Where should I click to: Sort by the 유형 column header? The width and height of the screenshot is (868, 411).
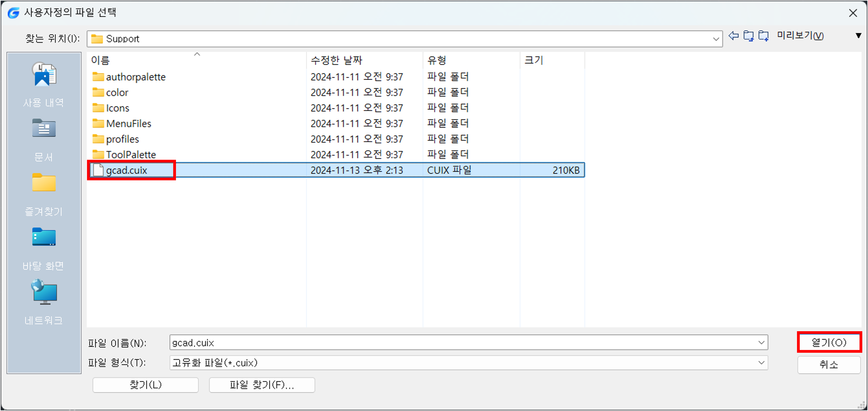471,60
